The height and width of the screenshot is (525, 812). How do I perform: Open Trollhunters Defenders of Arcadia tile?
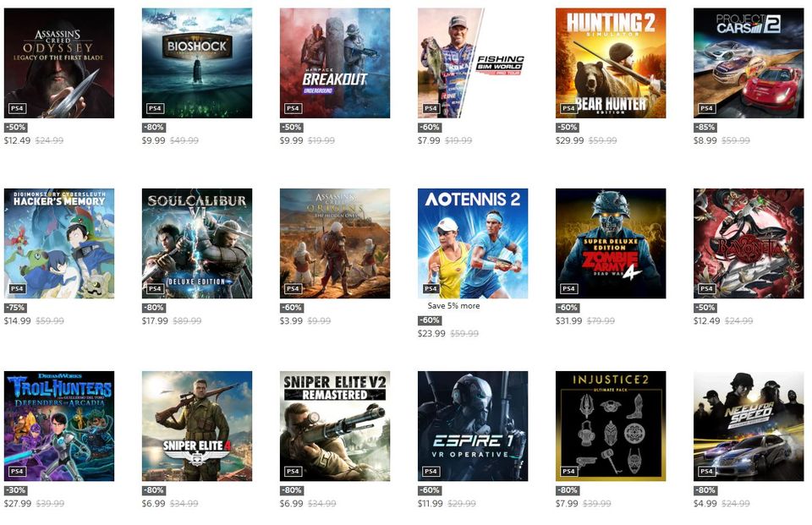point(59,426)
